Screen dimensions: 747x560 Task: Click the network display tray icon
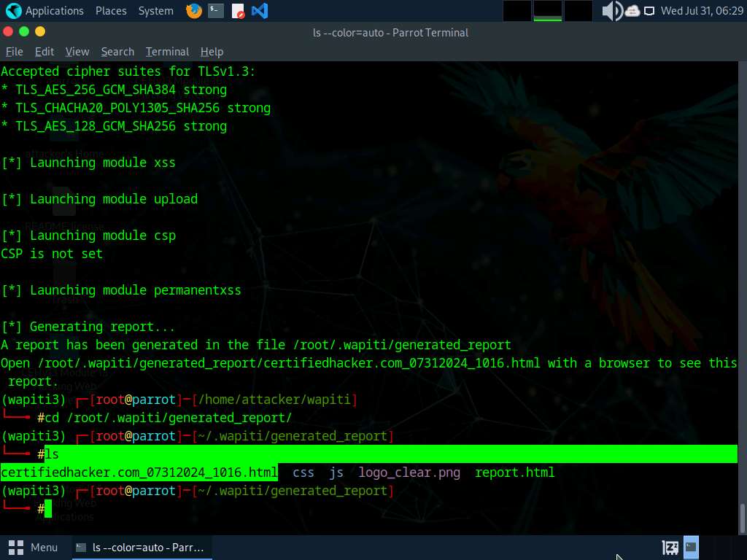[649, 11]
